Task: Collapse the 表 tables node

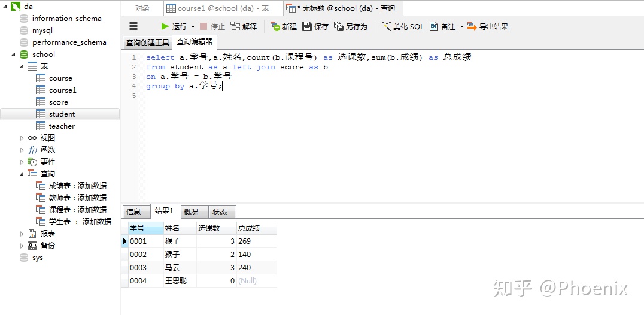Action: 22,66
